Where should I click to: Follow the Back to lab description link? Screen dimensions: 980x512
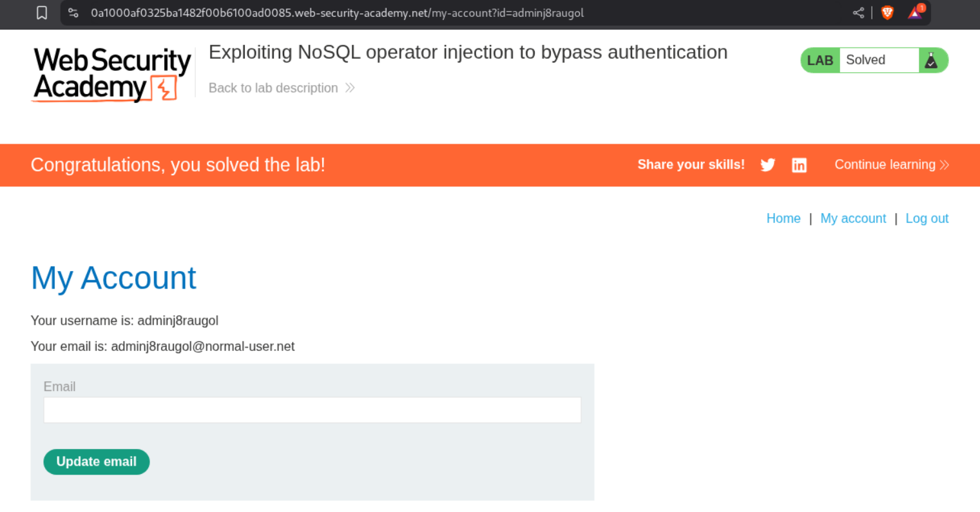273,88
